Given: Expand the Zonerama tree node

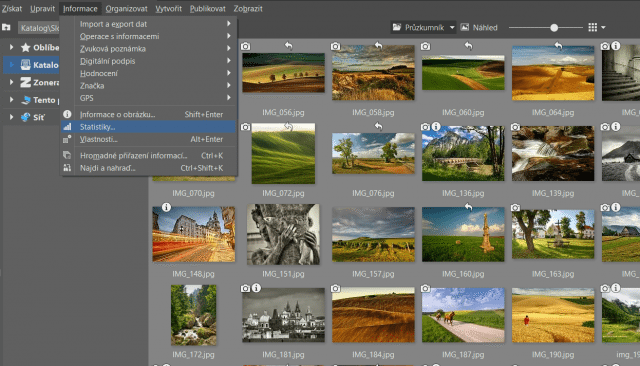Looking at the screenshot, I should pyautogui.click(x=11, y=82).
